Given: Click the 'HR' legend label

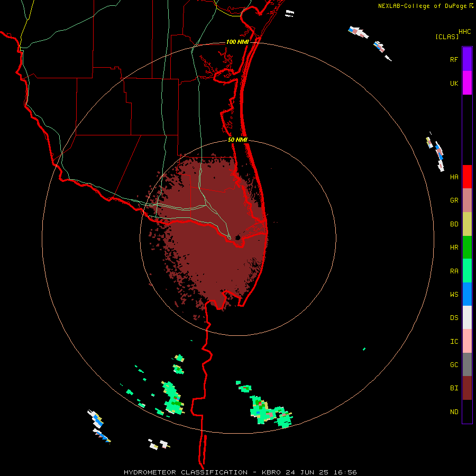Looking at the screenshot, I should pos(454,248).
